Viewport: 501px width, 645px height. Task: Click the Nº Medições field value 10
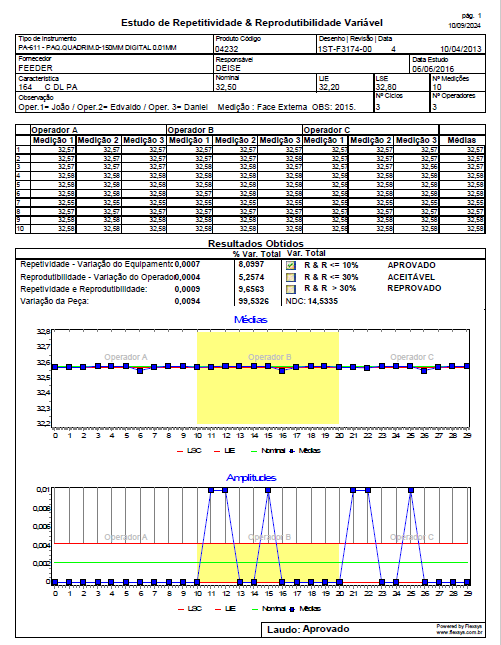coord(437,87)
